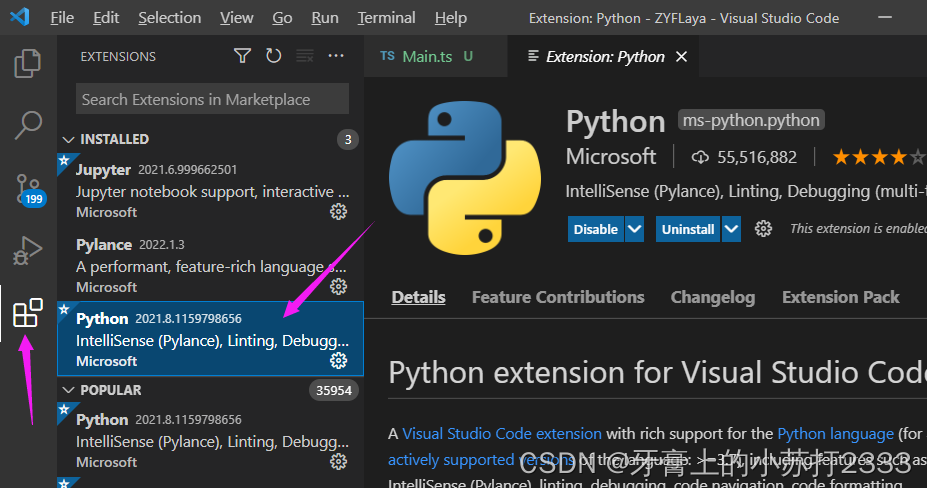Collapse the POPULAR section
This screenshot has width=927, height=488.
pyautogui.click(x=69, y=390)
